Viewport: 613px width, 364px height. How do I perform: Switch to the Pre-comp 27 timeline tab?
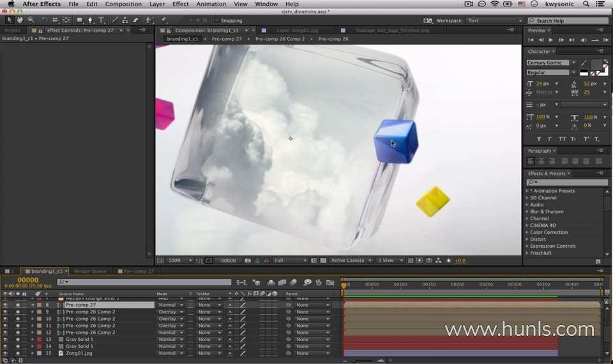139,271
